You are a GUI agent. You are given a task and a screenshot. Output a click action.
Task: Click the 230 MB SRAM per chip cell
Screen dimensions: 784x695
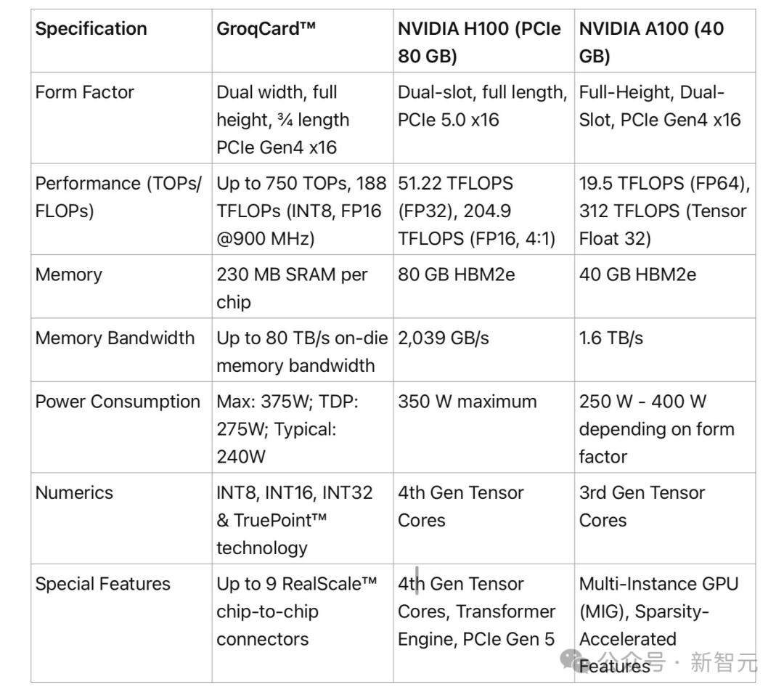pos(292,288)
